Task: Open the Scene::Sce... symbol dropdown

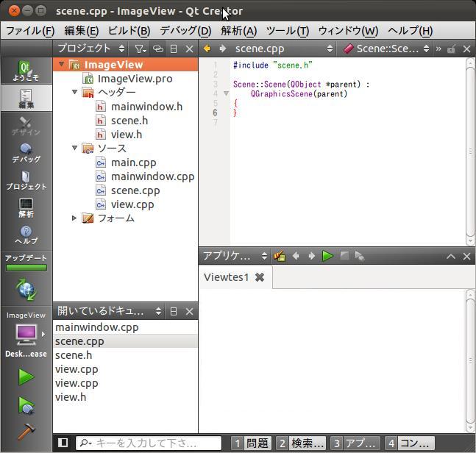Action: tap(386, 49)
